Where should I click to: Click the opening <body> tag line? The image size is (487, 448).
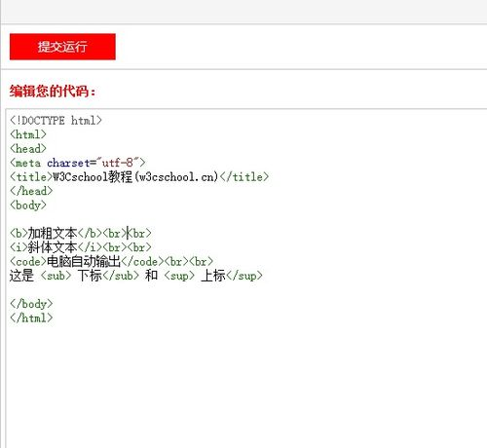pos(28,205)
